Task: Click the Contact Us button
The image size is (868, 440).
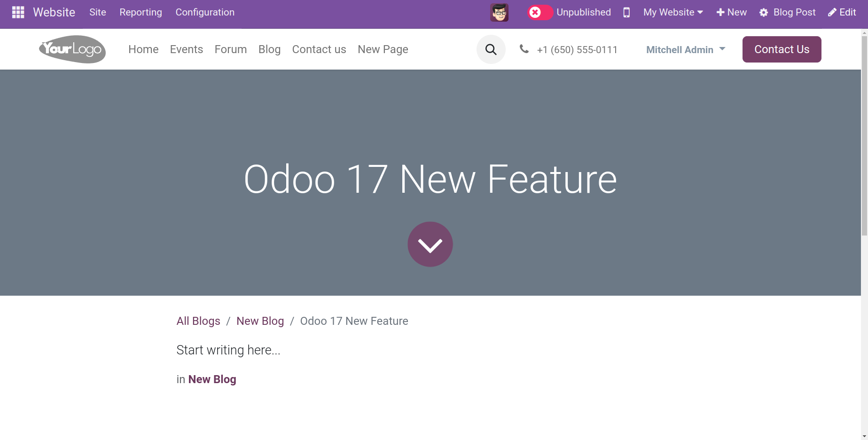Action: 782,49
